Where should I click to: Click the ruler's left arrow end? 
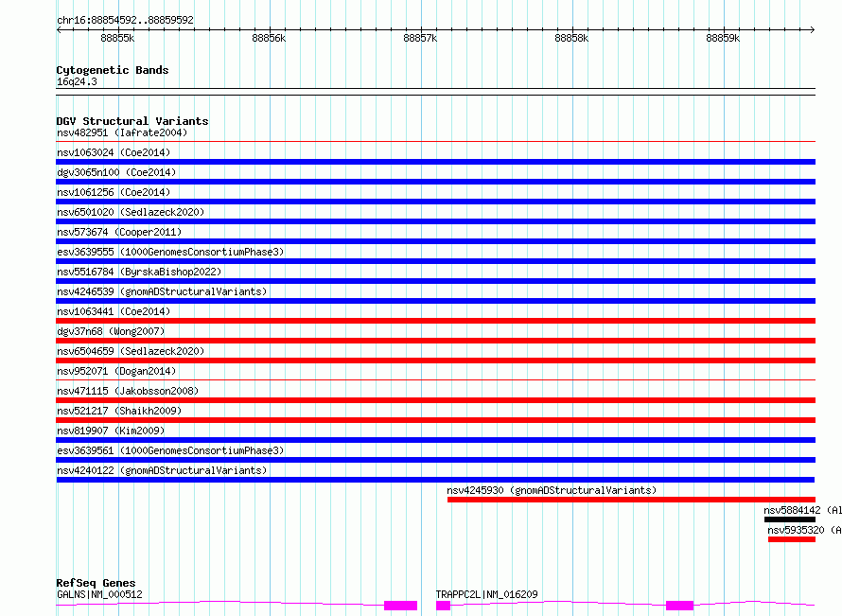[59, 30]
